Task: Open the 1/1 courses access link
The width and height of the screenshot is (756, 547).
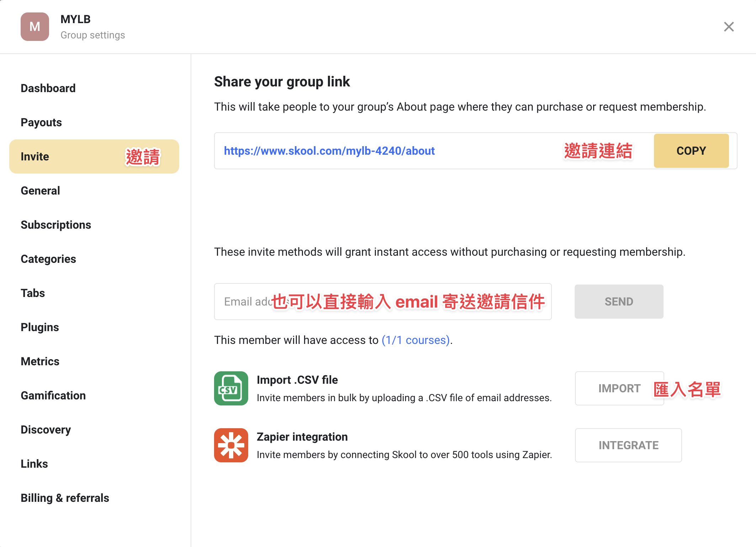Action: [x=416, y=340]
